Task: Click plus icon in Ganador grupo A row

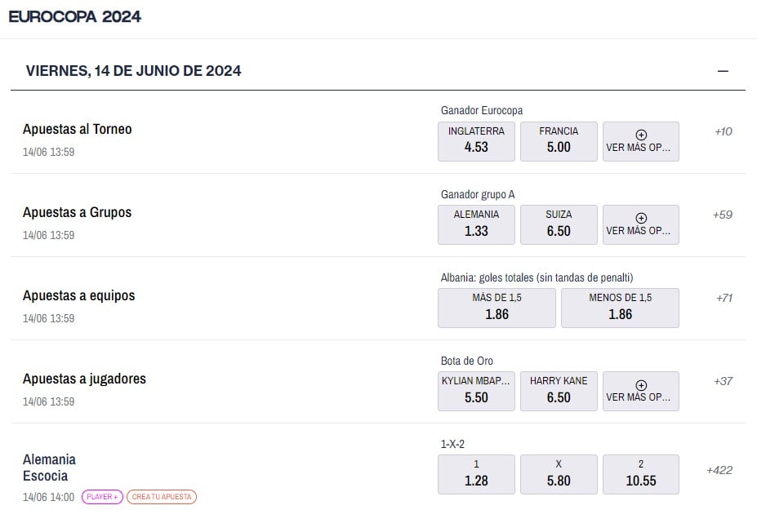Action: (641, 218)
